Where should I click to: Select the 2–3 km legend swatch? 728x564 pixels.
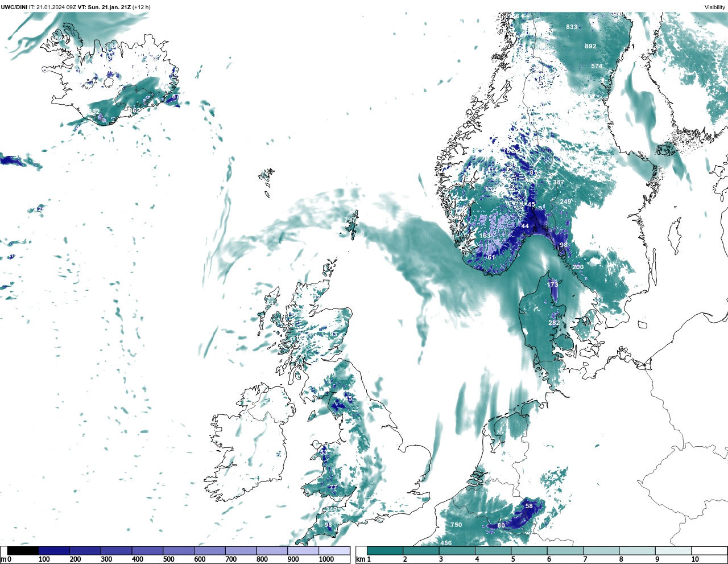click(x=421, y=551)
